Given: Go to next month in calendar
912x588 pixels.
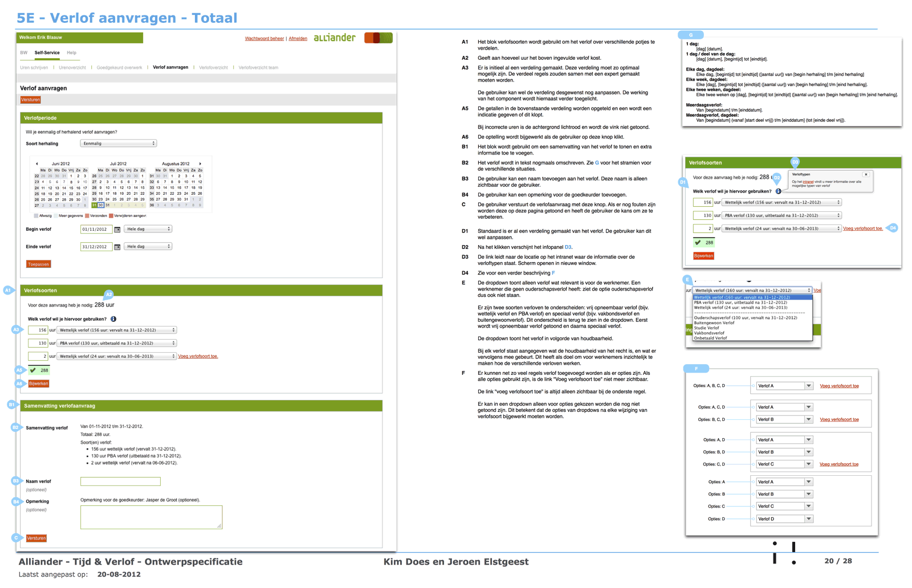Looking at the screenshot, I should [200, 164].
